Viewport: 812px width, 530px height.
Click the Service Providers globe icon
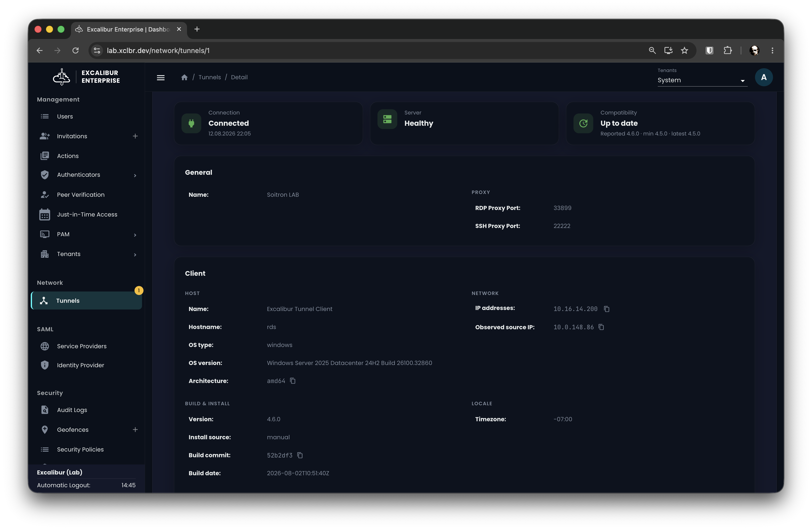pos(45,346)
